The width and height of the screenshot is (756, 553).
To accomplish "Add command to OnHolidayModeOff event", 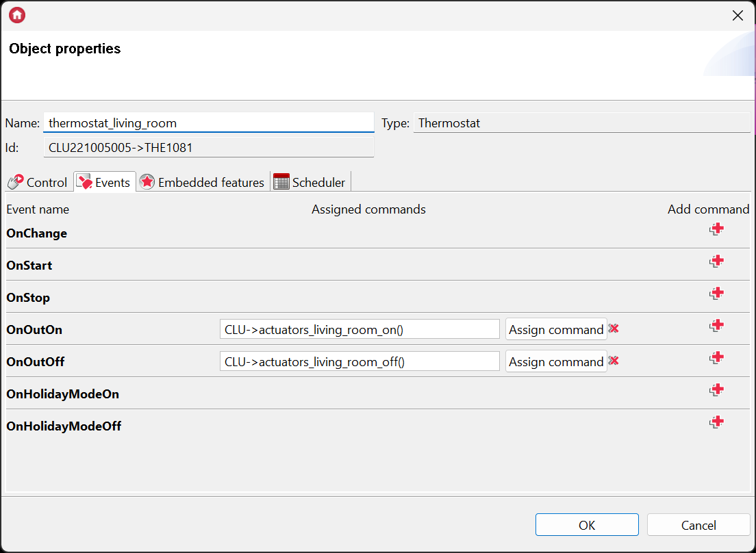I will [x=716, y=422].
